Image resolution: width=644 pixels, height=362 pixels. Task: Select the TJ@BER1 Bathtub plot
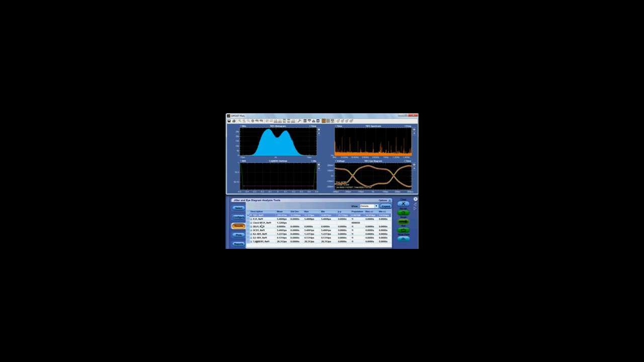click(x=278, y=176)
